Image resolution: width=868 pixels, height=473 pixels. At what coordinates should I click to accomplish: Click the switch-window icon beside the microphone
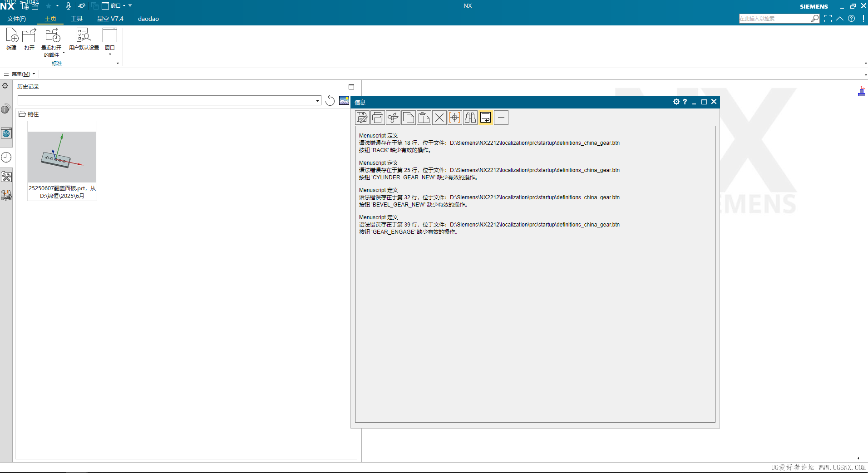95,6
